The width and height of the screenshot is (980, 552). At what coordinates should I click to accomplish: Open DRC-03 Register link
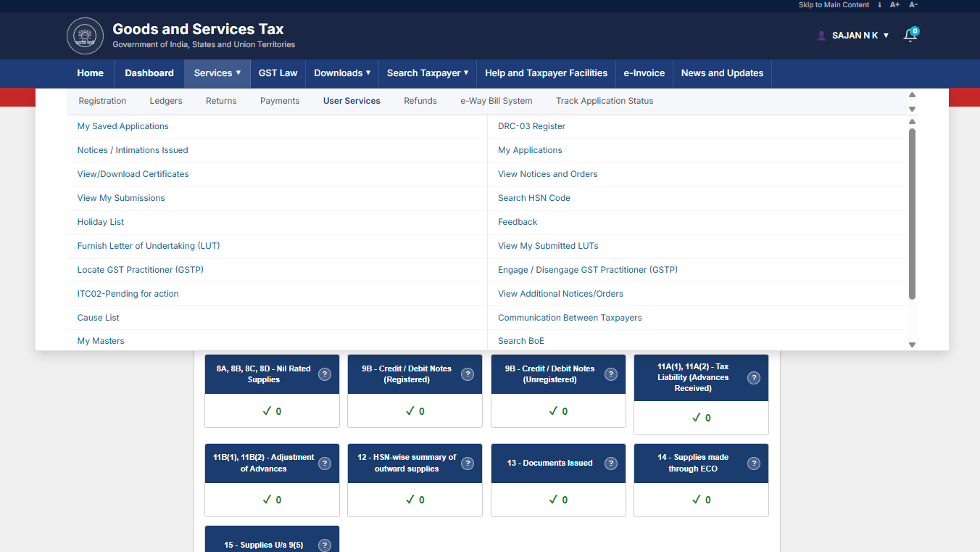point(531,126)
